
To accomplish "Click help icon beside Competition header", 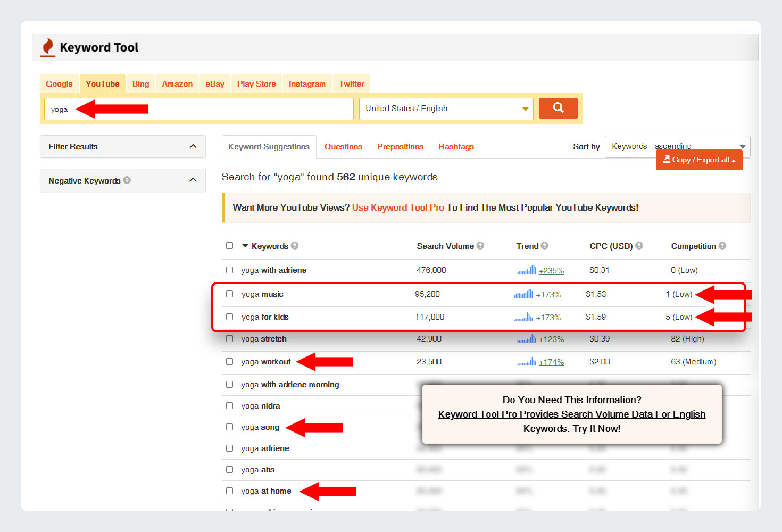I will coord(722,246).
